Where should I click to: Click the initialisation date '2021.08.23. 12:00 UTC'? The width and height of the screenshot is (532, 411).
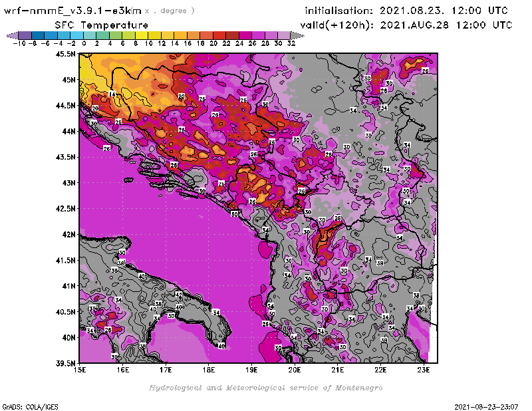coord(444,11)
